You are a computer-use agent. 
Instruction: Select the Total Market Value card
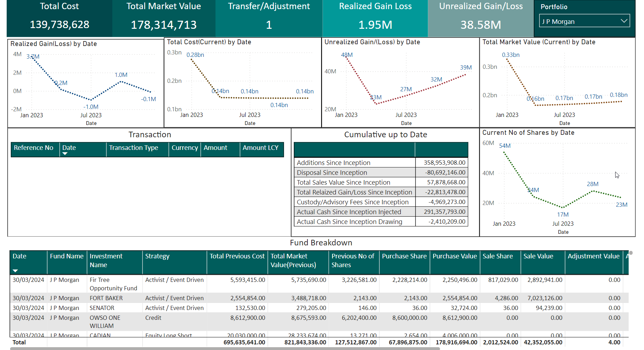[x=164, y=18]
